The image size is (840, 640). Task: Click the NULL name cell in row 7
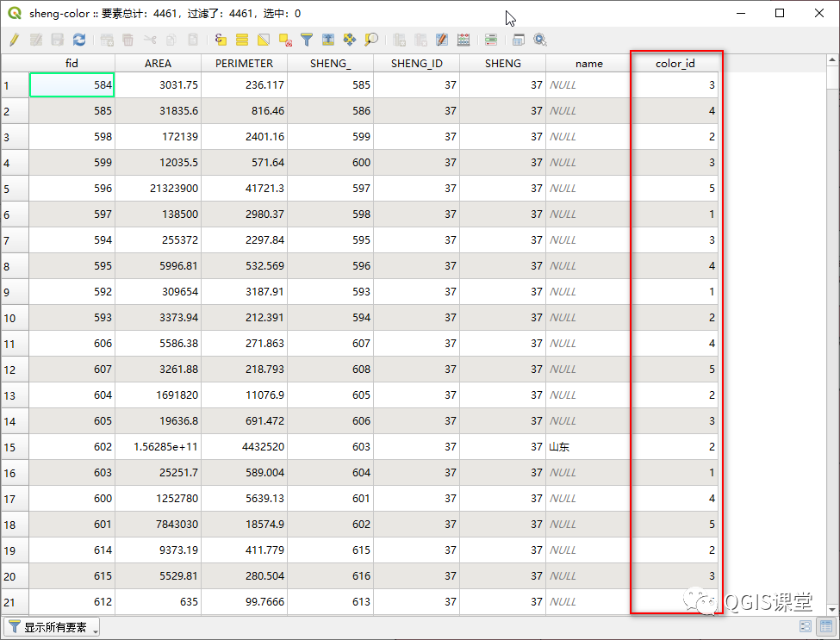[x=588, y=240]
